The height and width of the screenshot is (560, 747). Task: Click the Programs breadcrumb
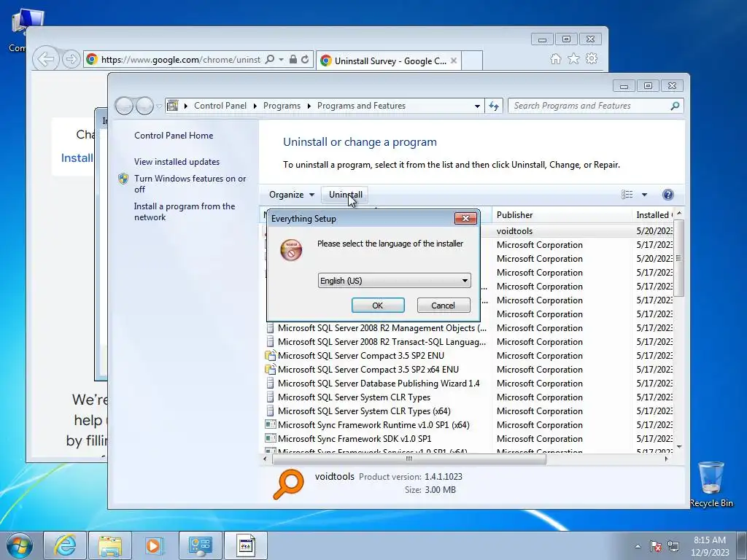(282, 106)
